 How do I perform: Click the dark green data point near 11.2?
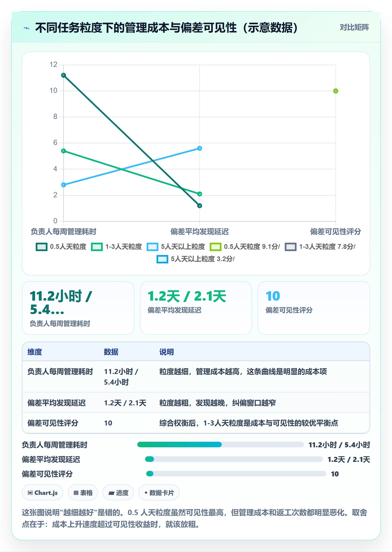pos(64,75)
